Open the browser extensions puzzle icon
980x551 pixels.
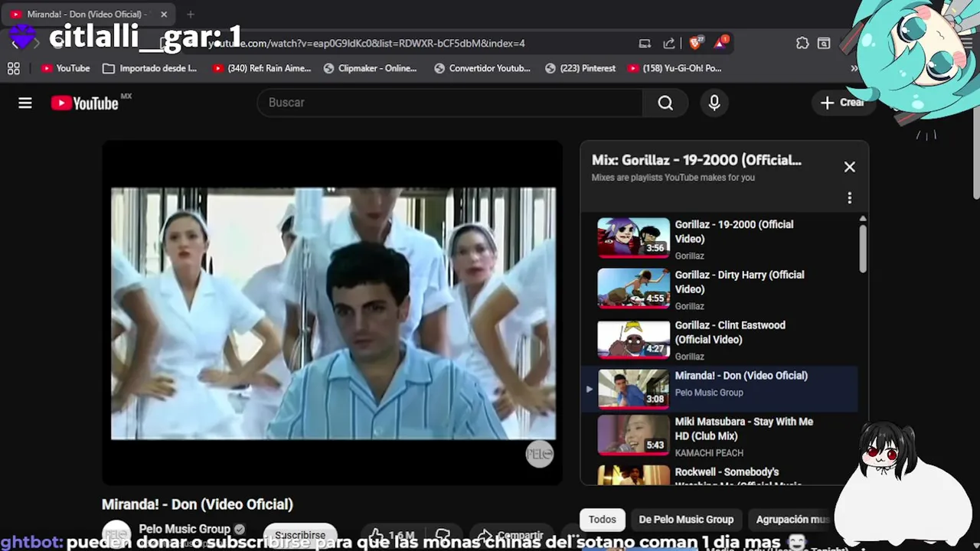(802, 44)
